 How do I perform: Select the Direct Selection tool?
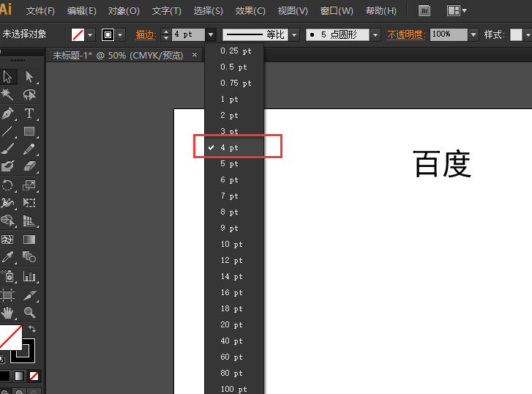pos(29,77)
